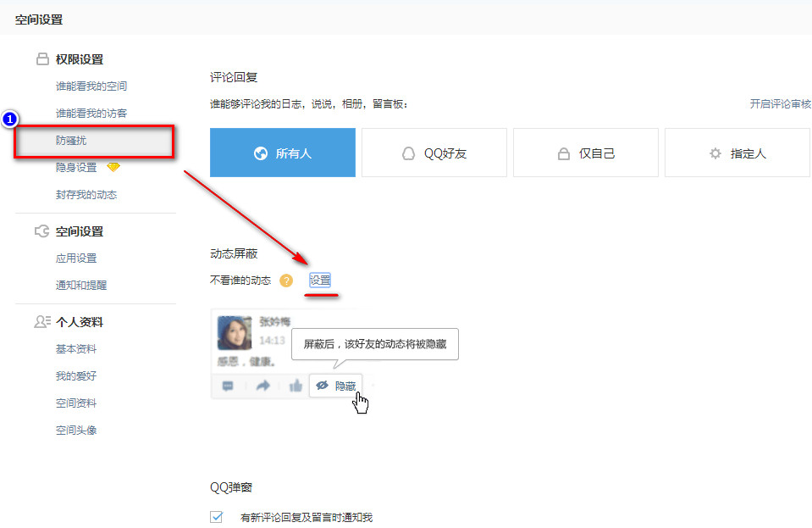Select QQ好友 as who can comment
Screen dimensions: 812x528
[x=434, y=153]
